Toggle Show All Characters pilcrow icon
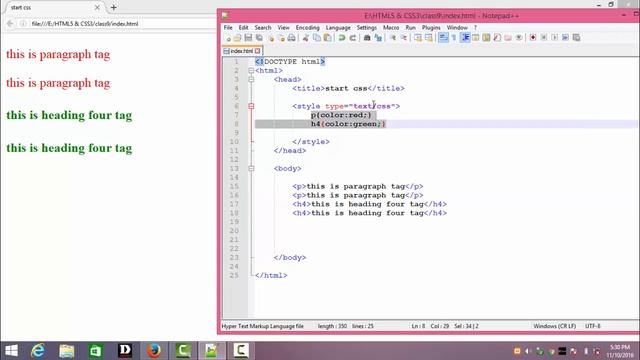 click(x=454, y=38)
